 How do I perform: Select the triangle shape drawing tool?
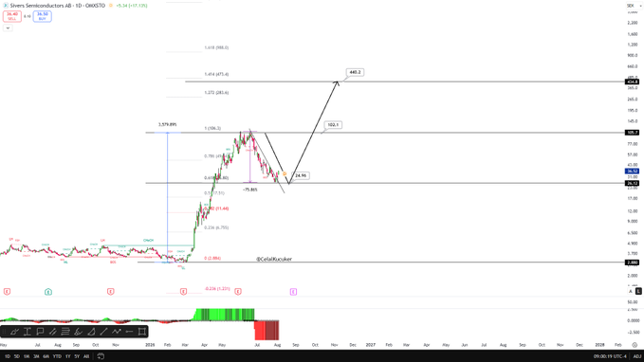[91, 332]
